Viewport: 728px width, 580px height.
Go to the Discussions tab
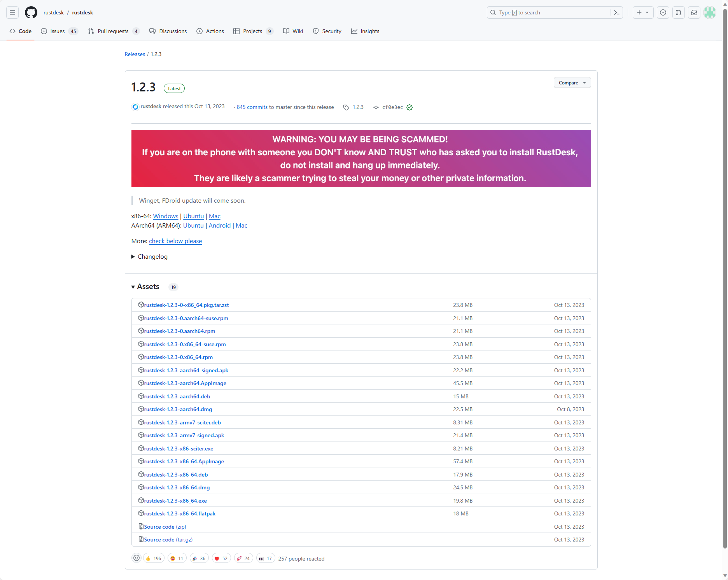[x=168, y=31]
